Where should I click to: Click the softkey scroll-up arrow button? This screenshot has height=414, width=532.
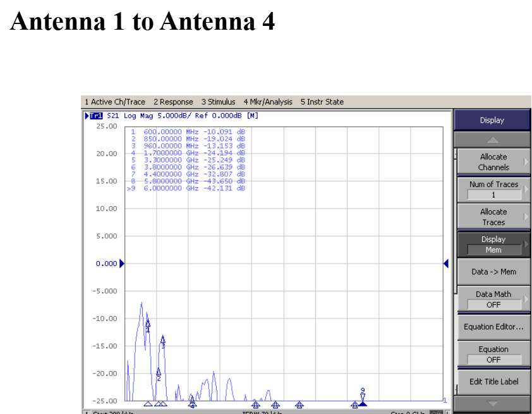pyautogui.click(x=492, y=140)
